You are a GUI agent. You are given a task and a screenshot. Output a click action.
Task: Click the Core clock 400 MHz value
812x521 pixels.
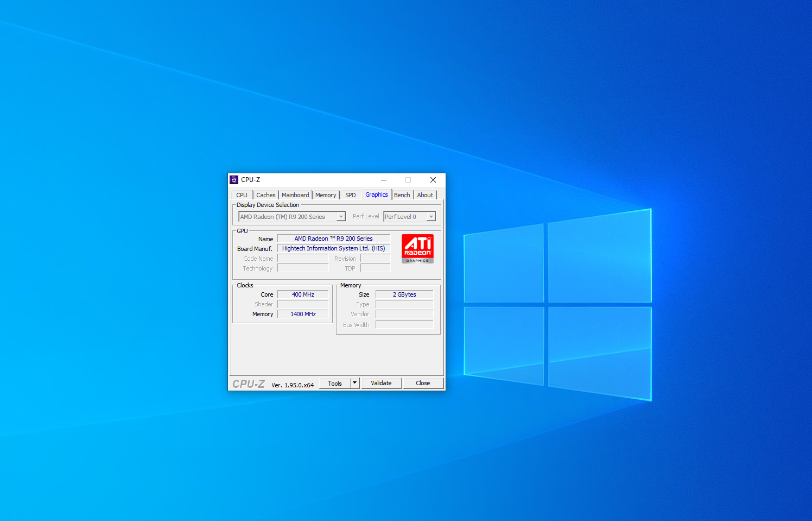pos(303,294)
